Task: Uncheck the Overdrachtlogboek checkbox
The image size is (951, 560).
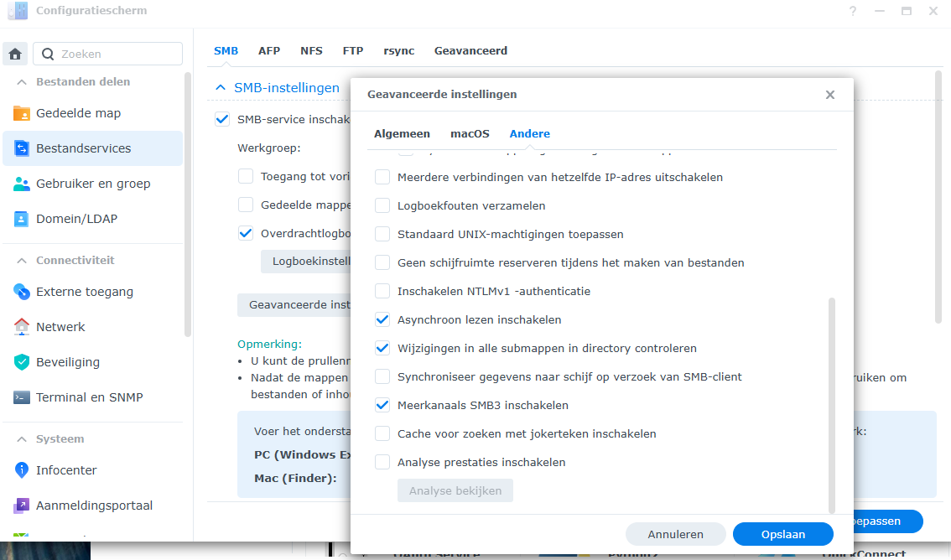Action: pyautogui.click(x=246, y=233)
